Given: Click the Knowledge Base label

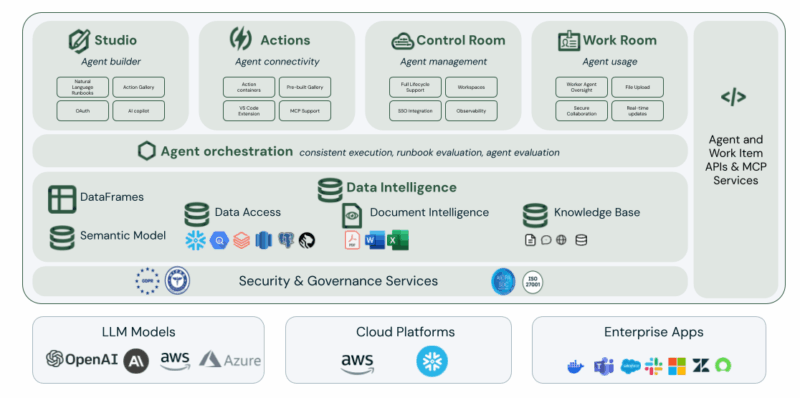Looking at the screenshot, I should [597, 212].
